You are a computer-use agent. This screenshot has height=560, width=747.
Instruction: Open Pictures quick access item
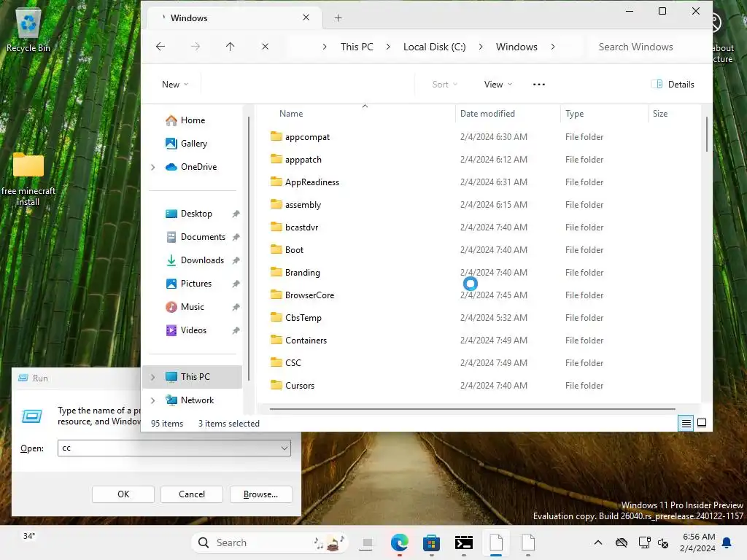196,284
